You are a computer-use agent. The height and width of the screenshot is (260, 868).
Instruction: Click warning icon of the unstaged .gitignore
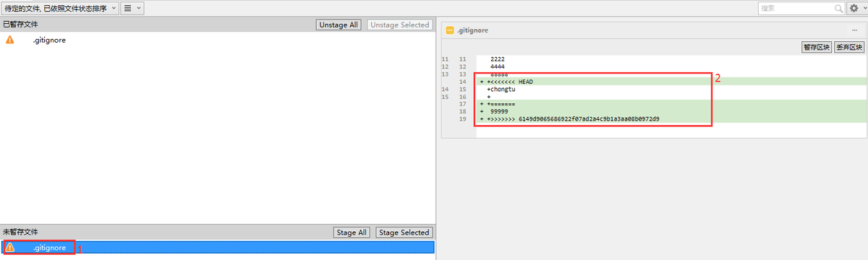click(x=9, y=248)
